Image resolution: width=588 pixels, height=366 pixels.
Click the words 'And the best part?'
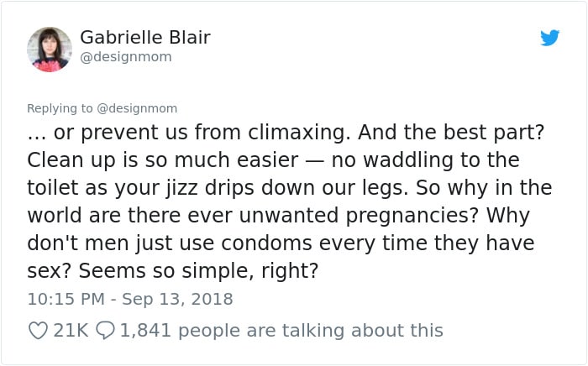coord(451,133)
